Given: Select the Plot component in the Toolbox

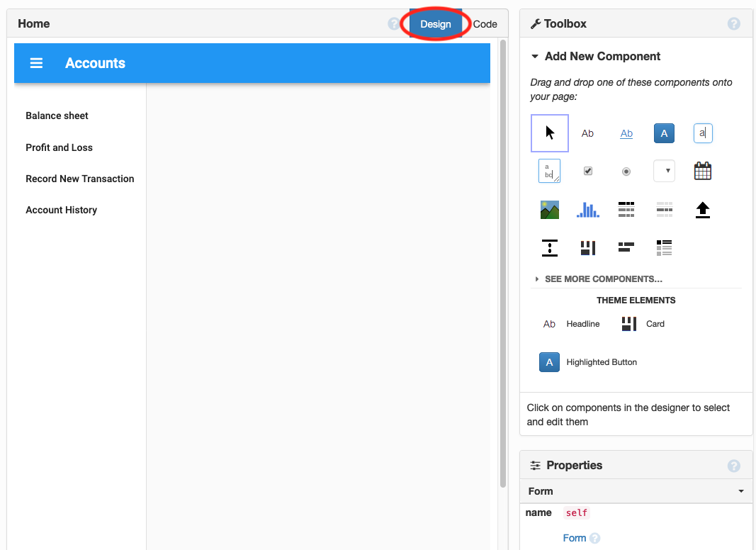Looking at the screenshot, I should click(x=588, y=209).
